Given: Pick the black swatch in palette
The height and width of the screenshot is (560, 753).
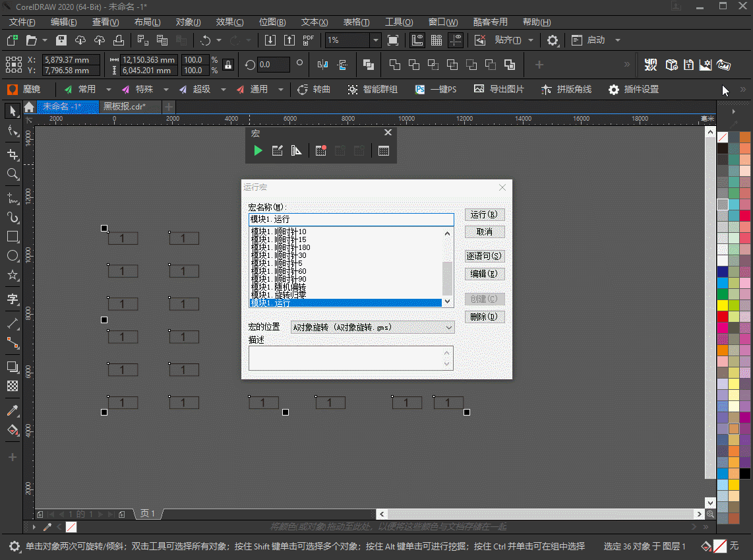Looking at the screenshot, I should 745,474.
